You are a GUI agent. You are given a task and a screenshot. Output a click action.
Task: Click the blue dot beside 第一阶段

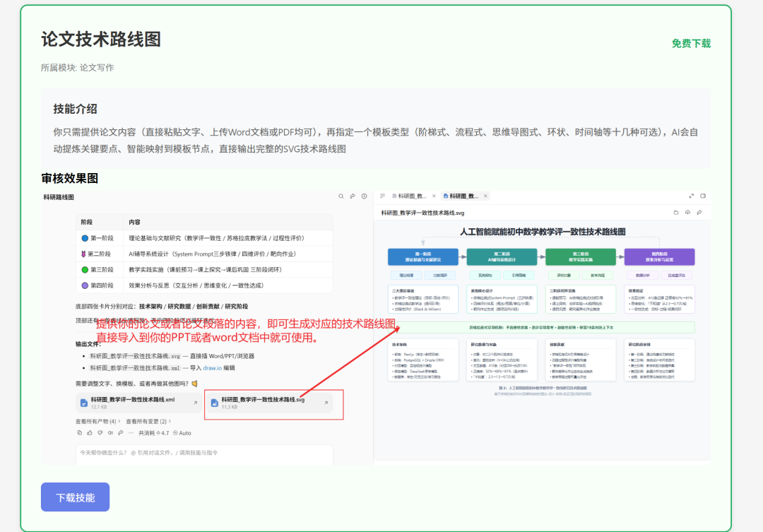[85, 238]
